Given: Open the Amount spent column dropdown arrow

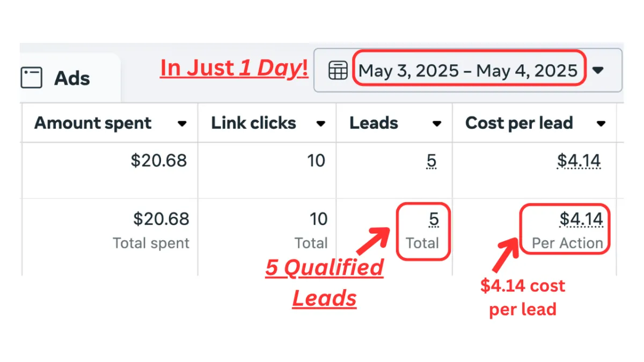Looking at the screenshot, I should pos(182,124).
